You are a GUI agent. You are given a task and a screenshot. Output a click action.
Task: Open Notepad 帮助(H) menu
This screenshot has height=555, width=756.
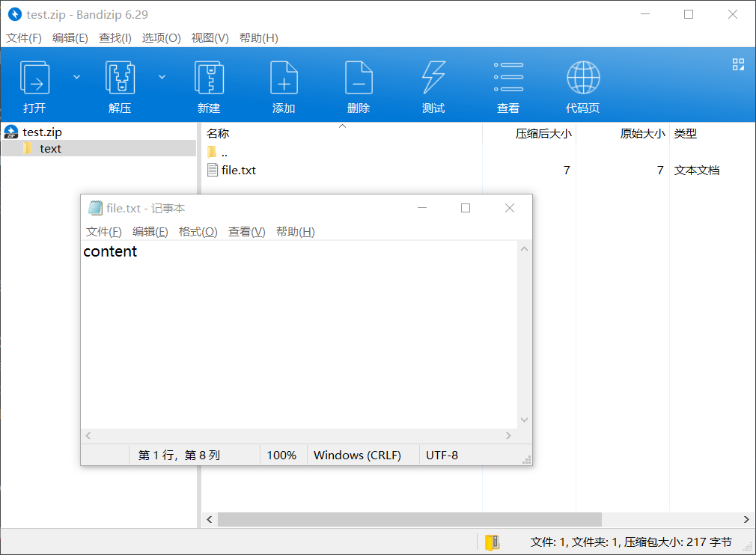pyautogui.click(x=296, y=232)
